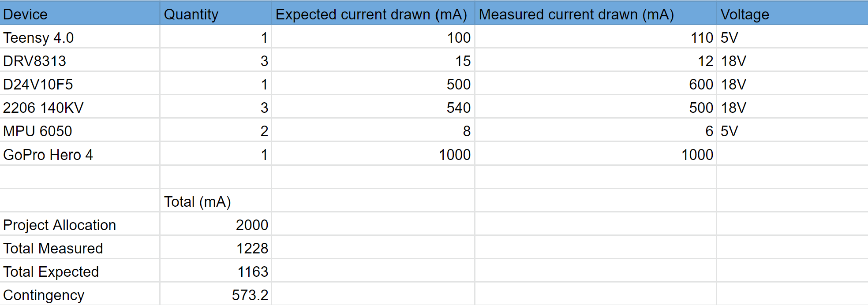Viewport: 868px width, 305px height.
Task: Select the Quantity column header cell
Action: coord(216,13)
